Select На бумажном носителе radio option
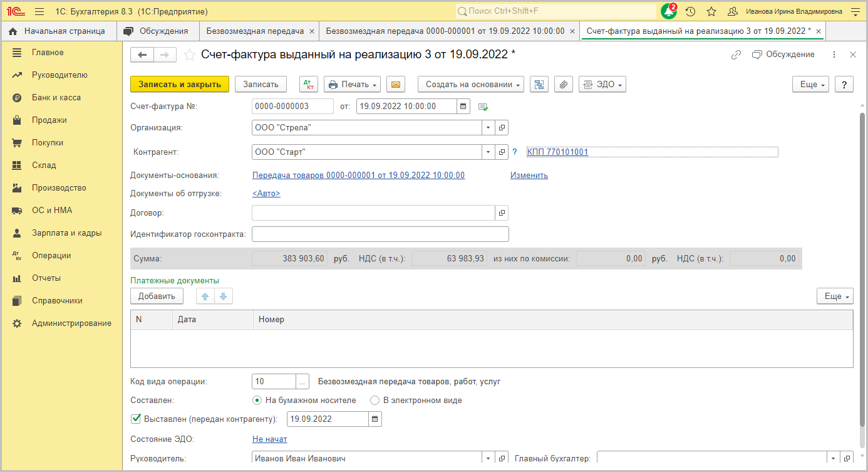Viewport: 868px width, 472px height. pos(257,400)
